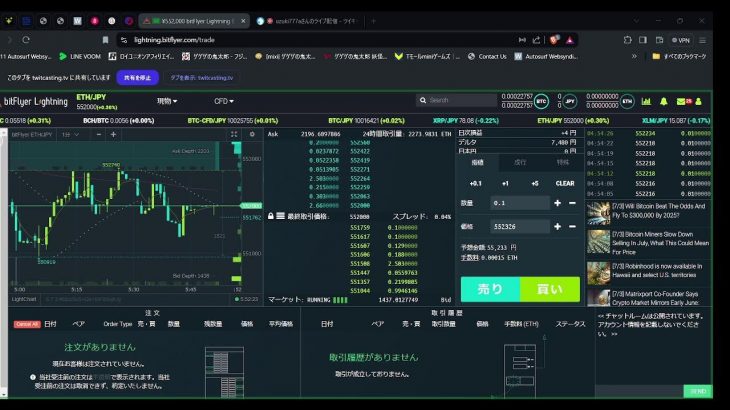This screenshot has height=410, width=730.
Task: Open site information icon in address bar
Action: (124, 40)
